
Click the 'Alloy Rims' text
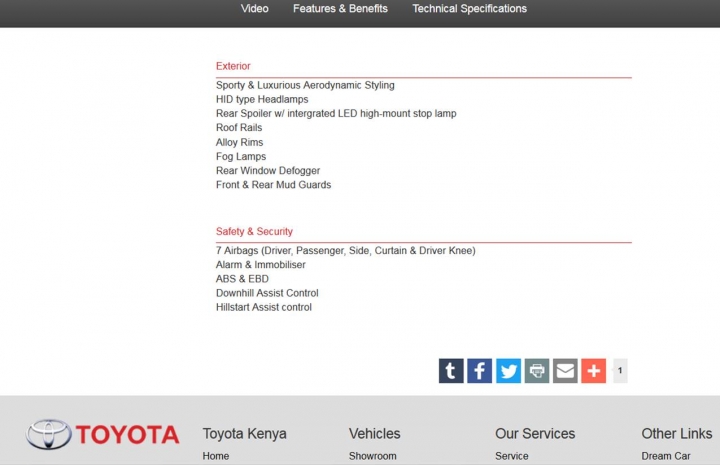239,142
